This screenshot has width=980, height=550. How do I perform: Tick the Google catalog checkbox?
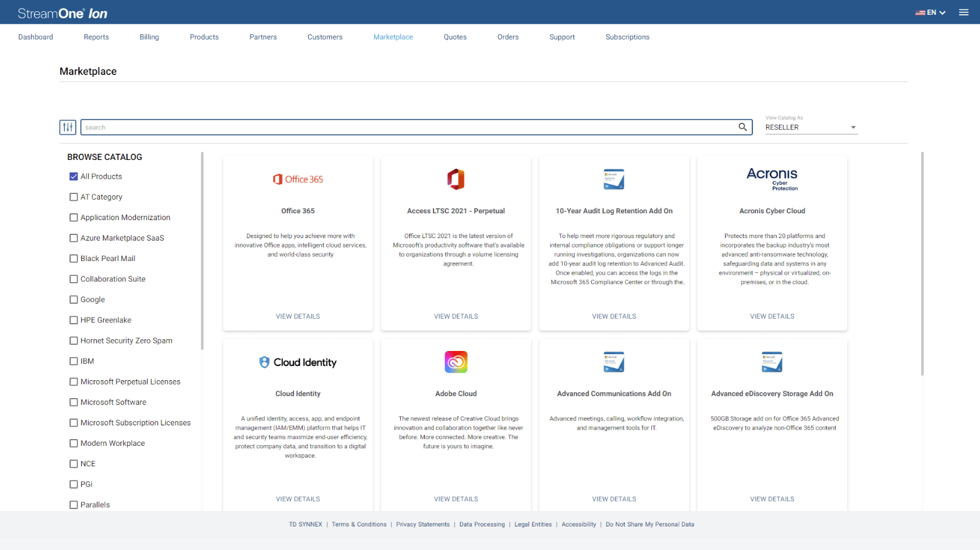74,299
